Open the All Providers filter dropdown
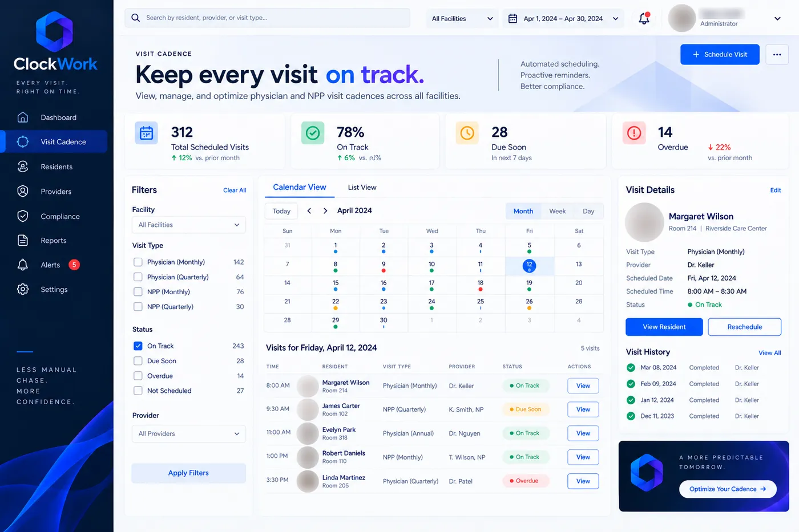Image resolution: width=799 pixels, height=532 pixels. pos(189,433)
